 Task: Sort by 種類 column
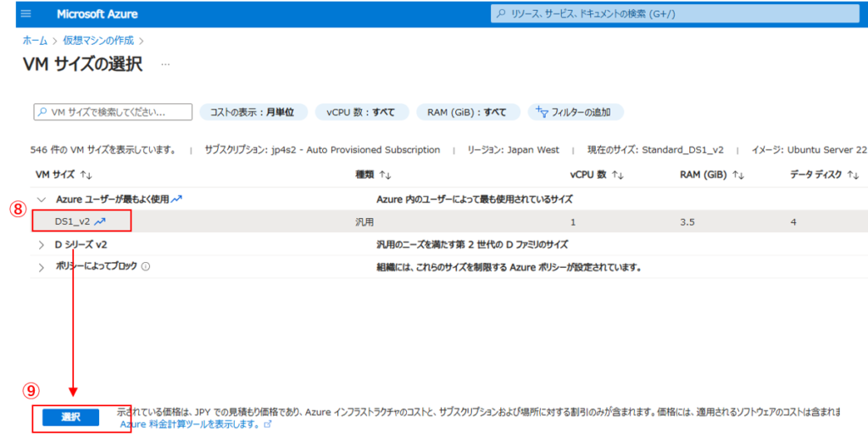[373, 175]
